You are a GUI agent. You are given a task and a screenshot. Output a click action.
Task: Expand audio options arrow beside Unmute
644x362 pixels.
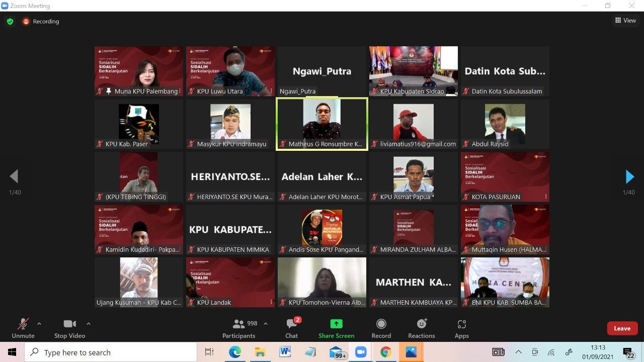(x=39, y=324)
